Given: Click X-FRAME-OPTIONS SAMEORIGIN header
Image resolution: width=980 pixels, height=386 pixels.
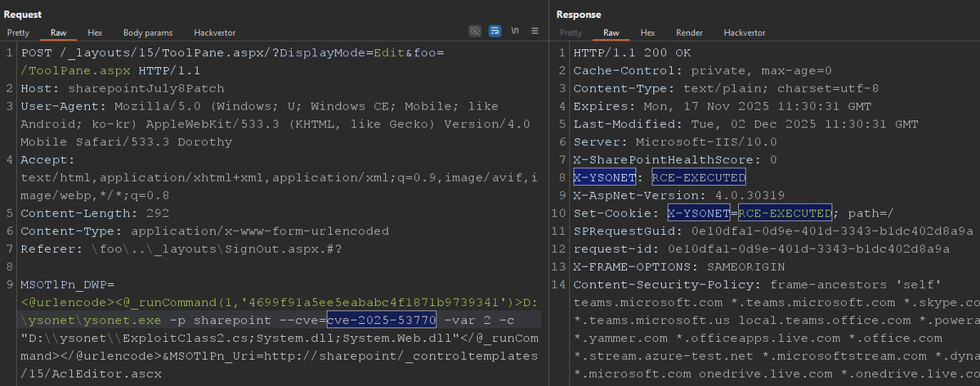Looking at the screenshot, I should (x=678, y=267).
